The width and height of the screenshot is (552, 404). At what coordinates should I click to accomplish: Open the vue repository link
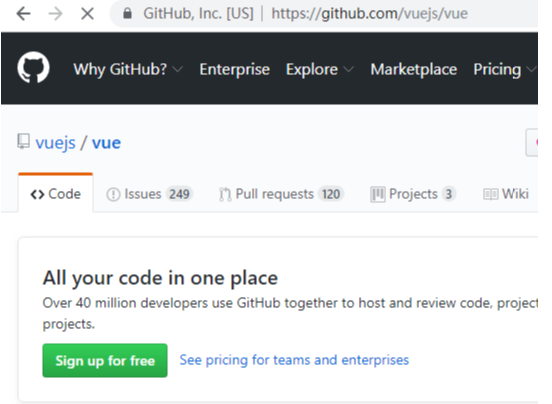coord(106,143)
